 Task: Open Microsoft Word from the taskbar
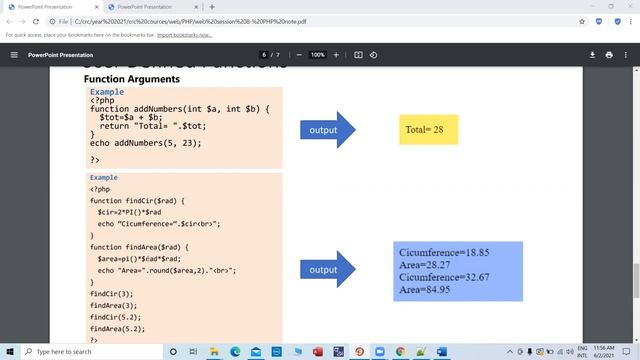coord(442,351)
